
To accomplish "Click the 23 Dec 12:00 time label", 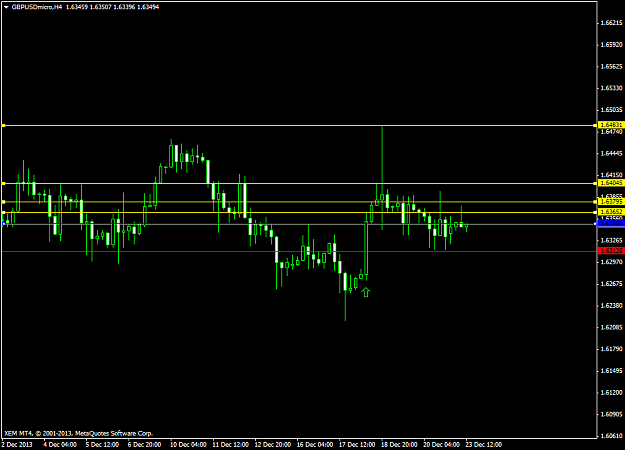I will (484, 444).
